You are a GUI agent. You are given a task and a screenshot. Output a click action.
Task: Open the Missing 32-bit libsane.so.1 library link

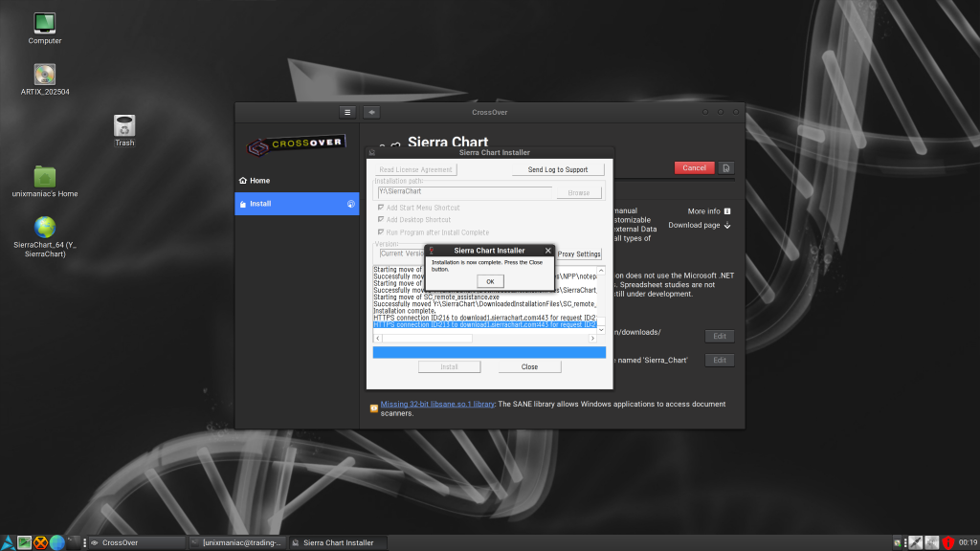coord(437,405)
